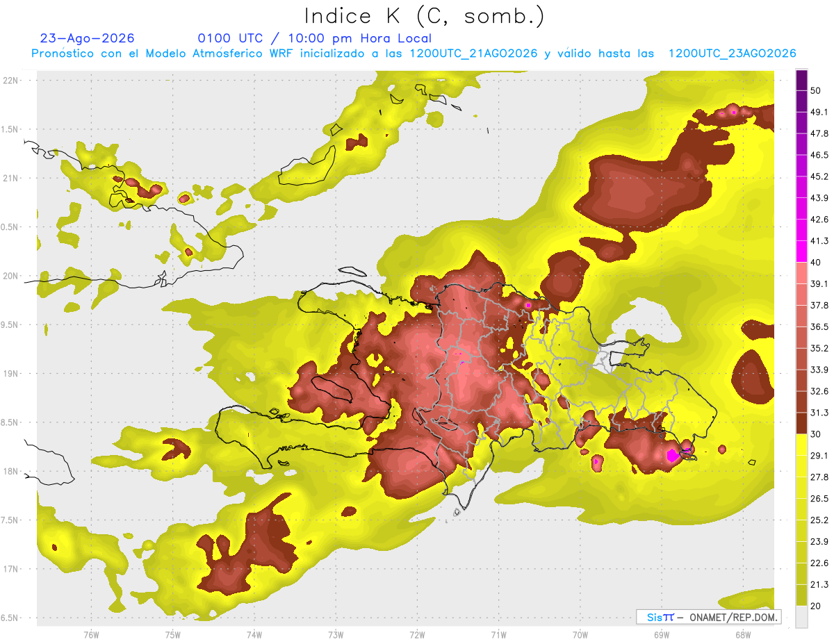This screenshot has width=834, height=644.
Task: Click the colorbar value '46.5'
Action: pos(819,155)
